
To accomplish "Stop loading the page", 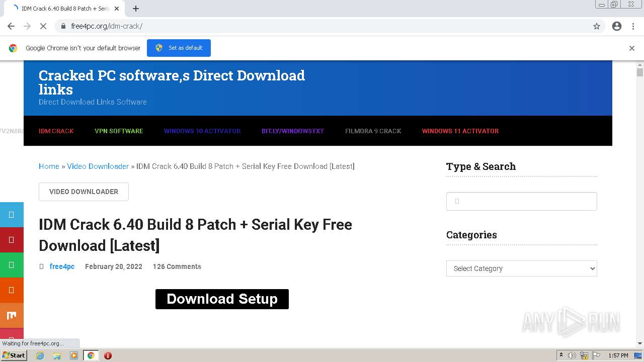I will point(43,26).
